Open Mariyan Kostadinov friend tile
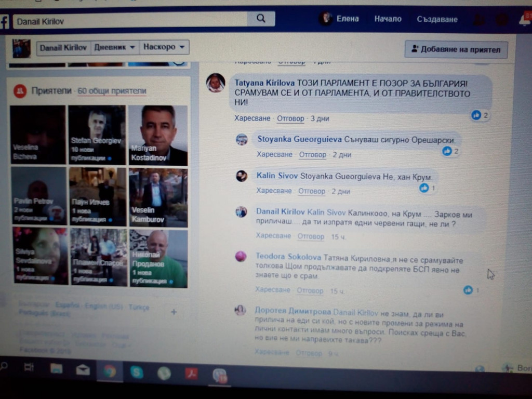Viewport: 532px width, 399px height. click(158, 136)
